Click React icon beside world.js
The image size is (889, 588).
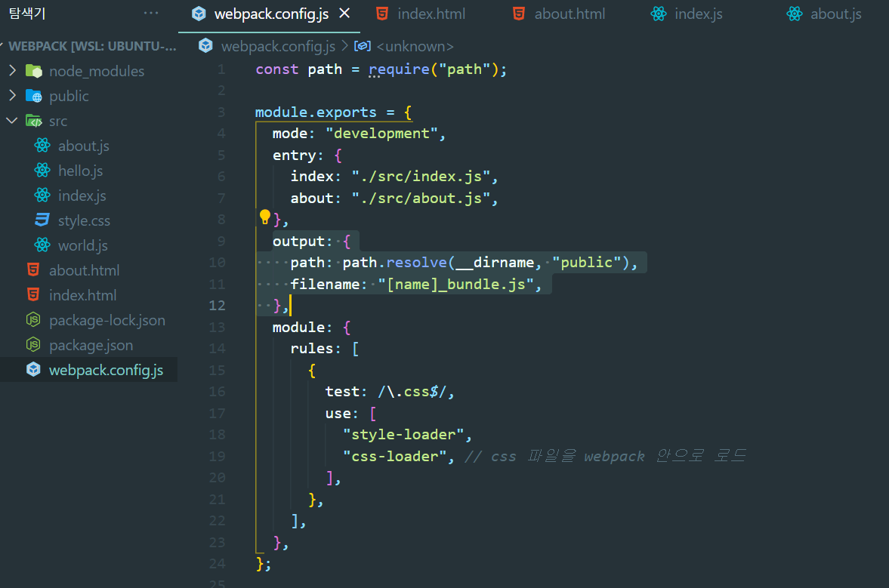pyautogui.click(x=42, y=245)
